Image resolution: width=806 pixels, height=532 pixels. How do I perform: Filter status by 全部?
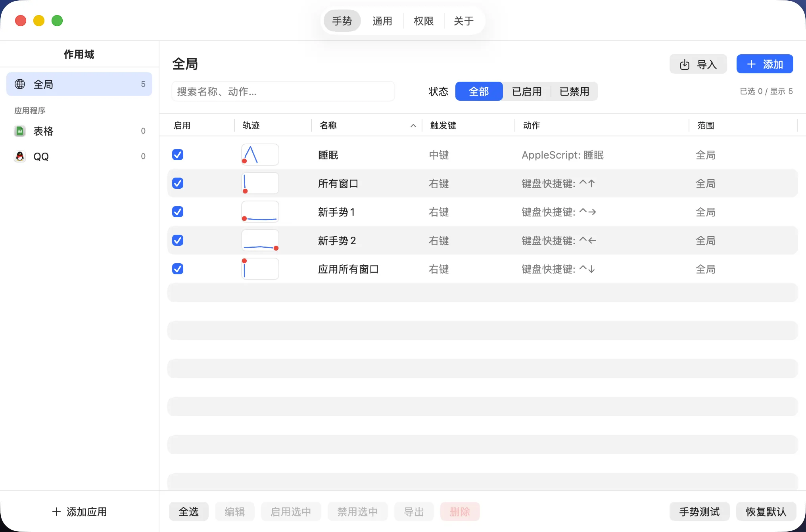point(479,91)
